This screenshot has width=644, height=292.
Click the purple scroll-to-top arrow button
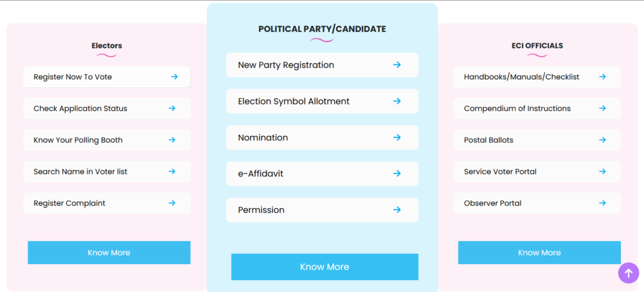[x=628, y=273]
